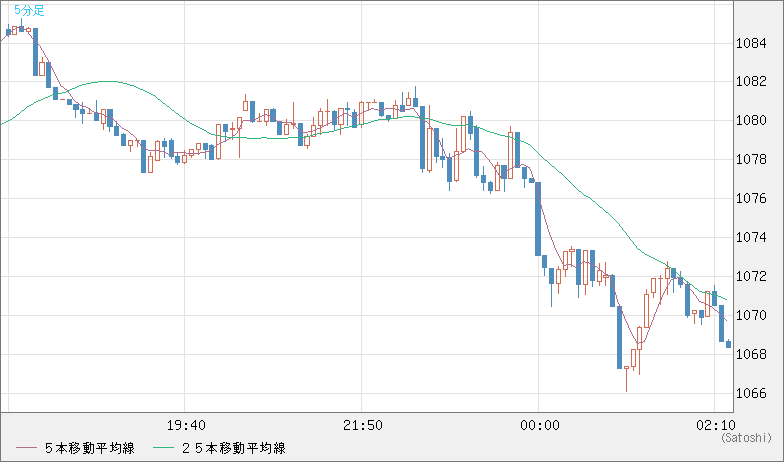This screenshot has height=462, width=784.
Task: Click the 1080 price axis label
Action: click(751, 120)
